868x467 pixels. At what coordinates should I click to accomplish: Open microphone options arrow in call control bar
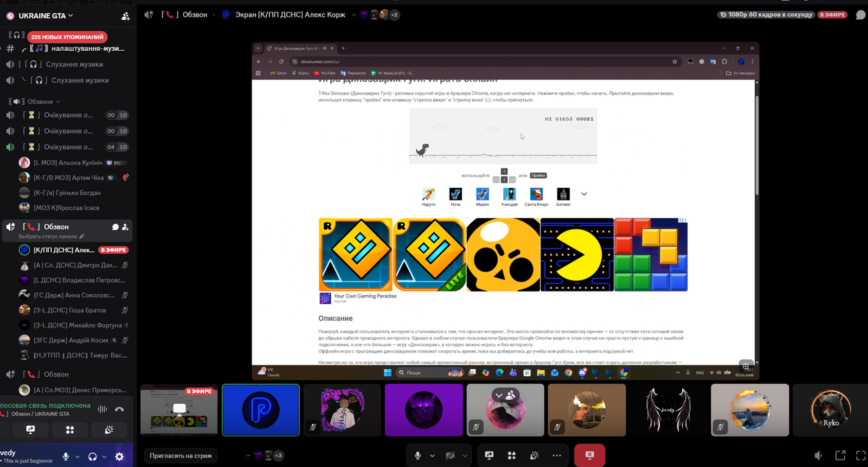(432, 455)
